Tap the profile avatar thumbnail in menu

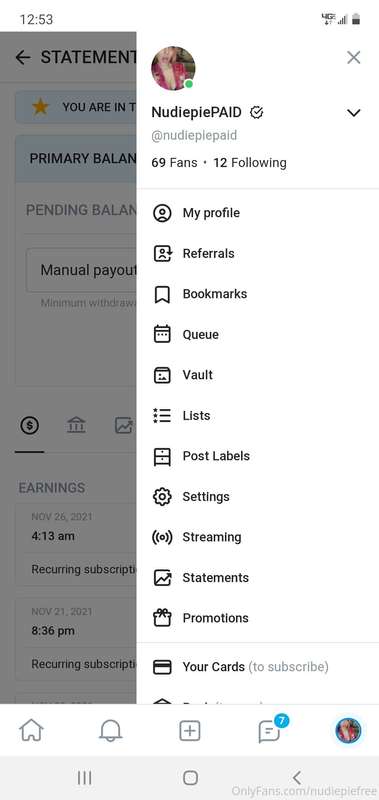click(x=173, y=68)
